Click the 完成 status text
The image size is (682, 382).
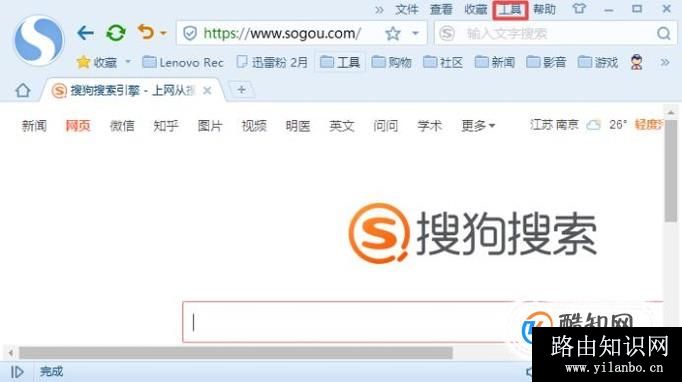(51, 372)
